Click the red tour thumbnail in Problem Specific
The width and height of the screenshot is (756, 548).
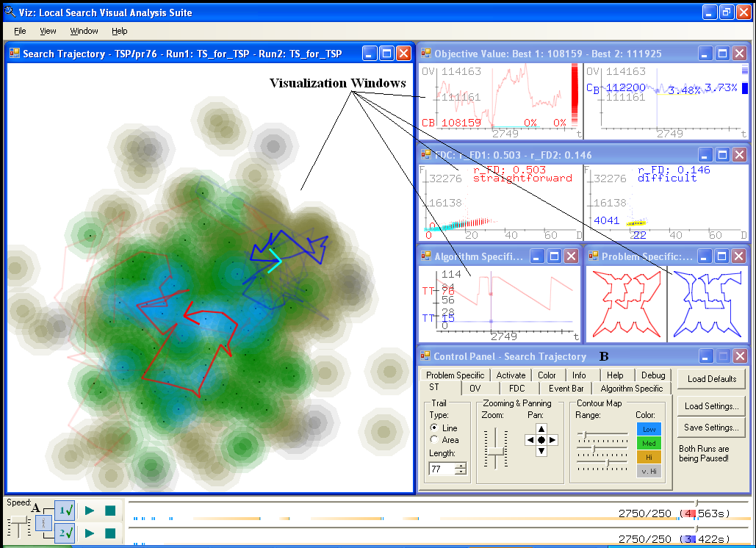pyautogui.click(x=627, y=303)
